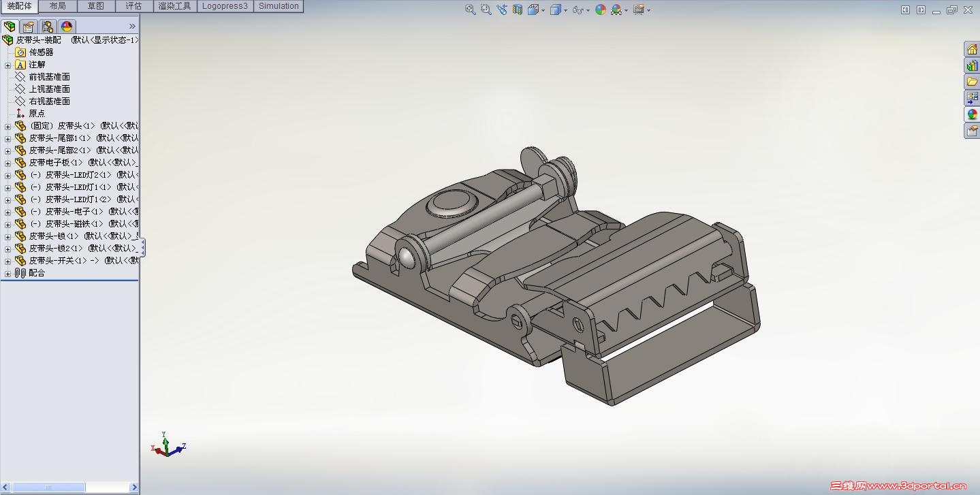Click the feature tree horizontal scrollbar thumb
Viewport: 980px width, 495px height.
click(48, 487)
